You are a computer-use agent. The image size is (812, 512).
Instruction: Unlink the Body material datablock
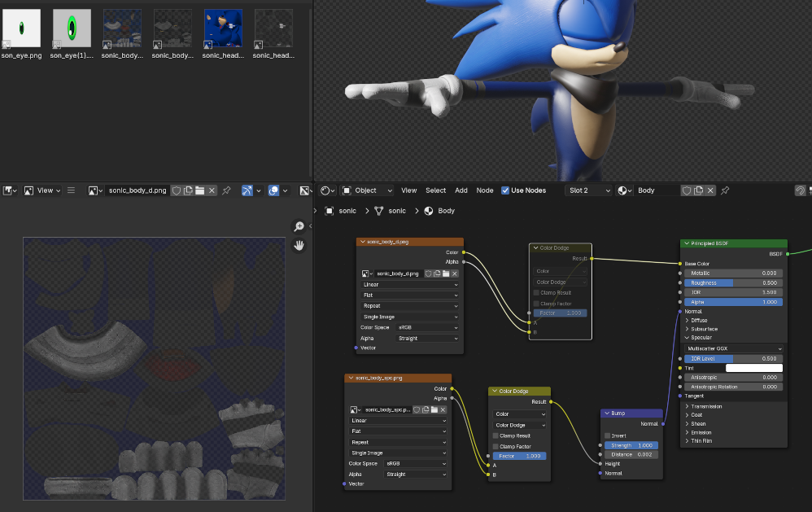tap(710, 190)
